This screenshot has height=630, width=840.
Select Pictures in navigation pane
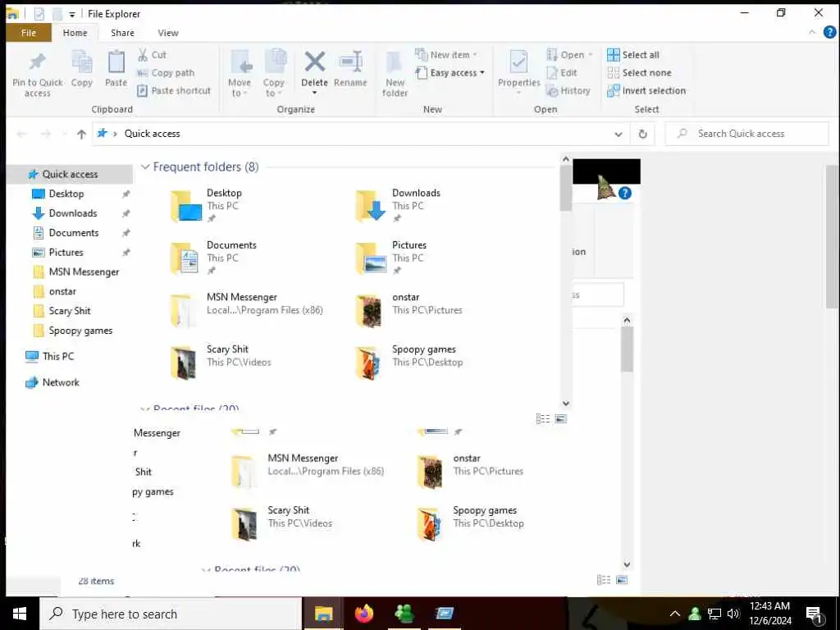coord(66,253)
